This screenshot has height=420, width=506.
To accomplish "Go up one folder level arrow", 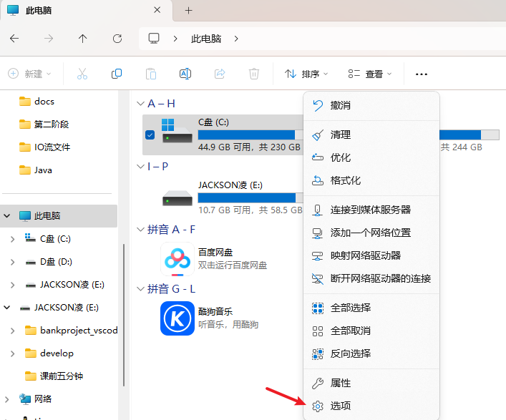I will click(x=83, y=39).
